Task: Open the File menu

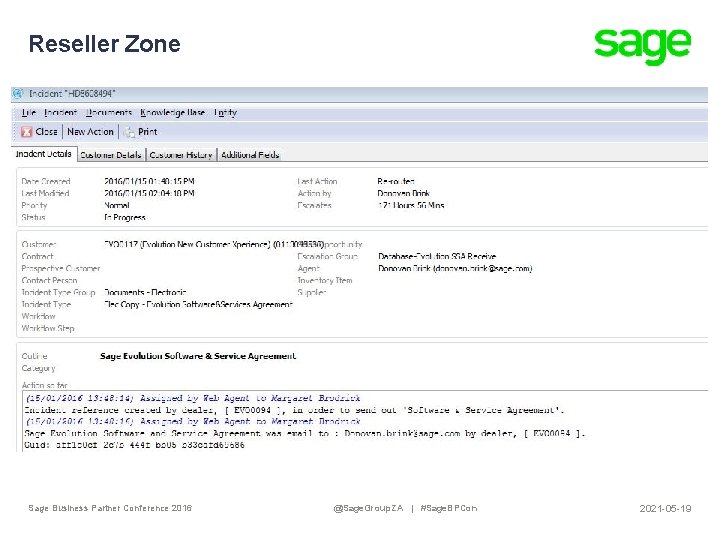Action: [28, 112]
